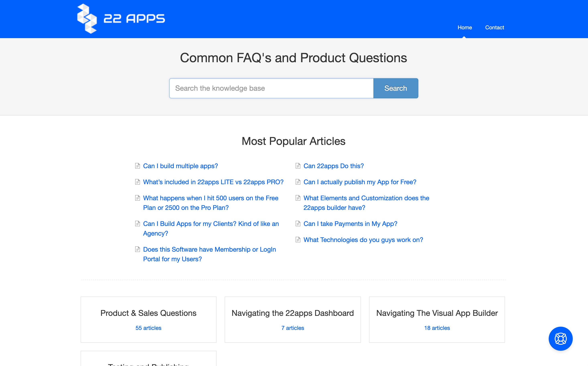Open the Product & Sales Questions category

click(148, 313)
